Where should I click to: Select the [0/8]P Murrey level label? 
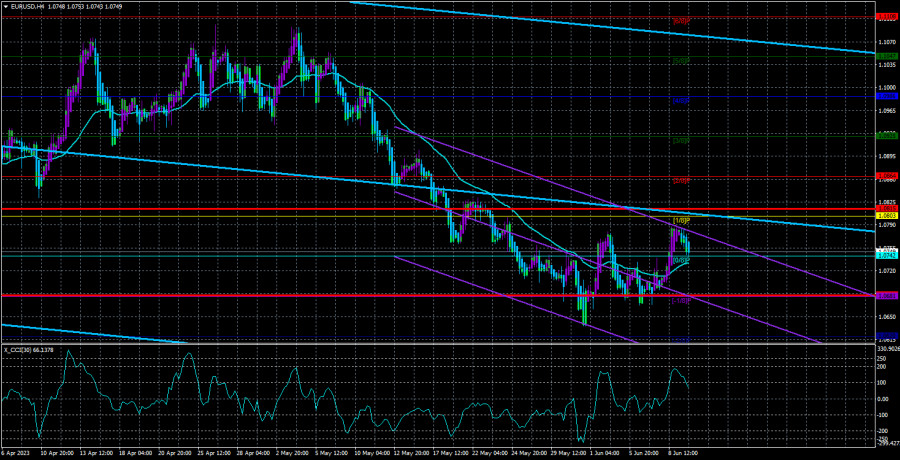(x=681, y=260)
